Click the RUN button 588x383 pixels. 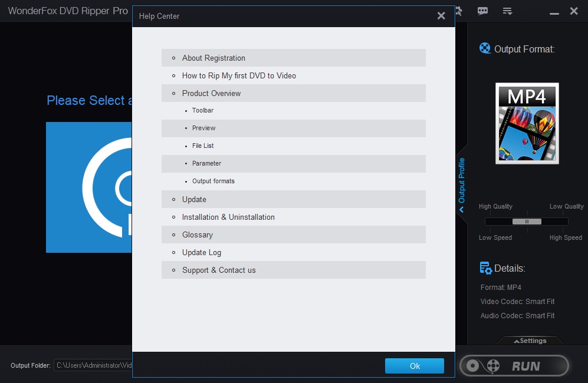point(514,366)
